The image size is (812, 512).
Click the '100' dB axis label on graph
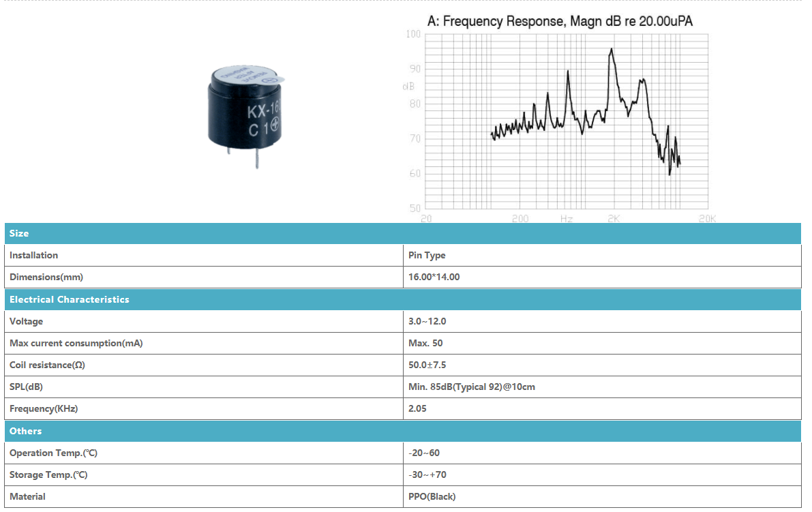(413, 34)
